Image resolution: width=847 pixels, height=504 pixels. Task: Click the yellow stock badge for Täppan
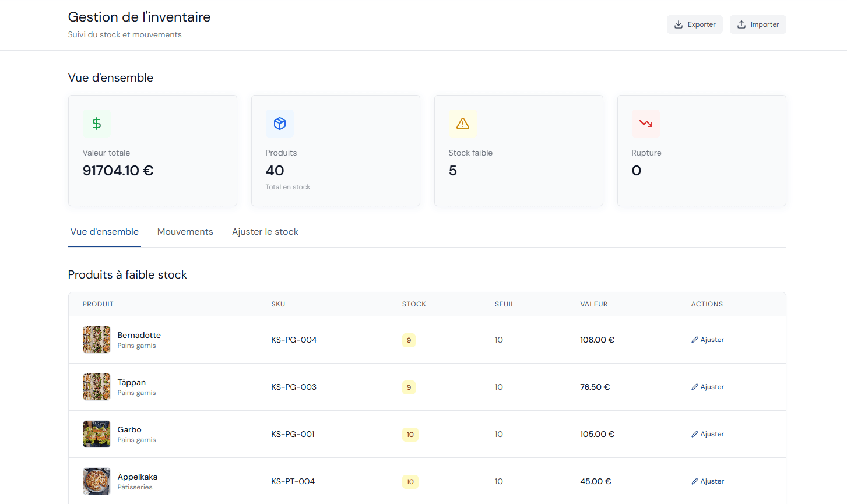(x=409, y=387)
